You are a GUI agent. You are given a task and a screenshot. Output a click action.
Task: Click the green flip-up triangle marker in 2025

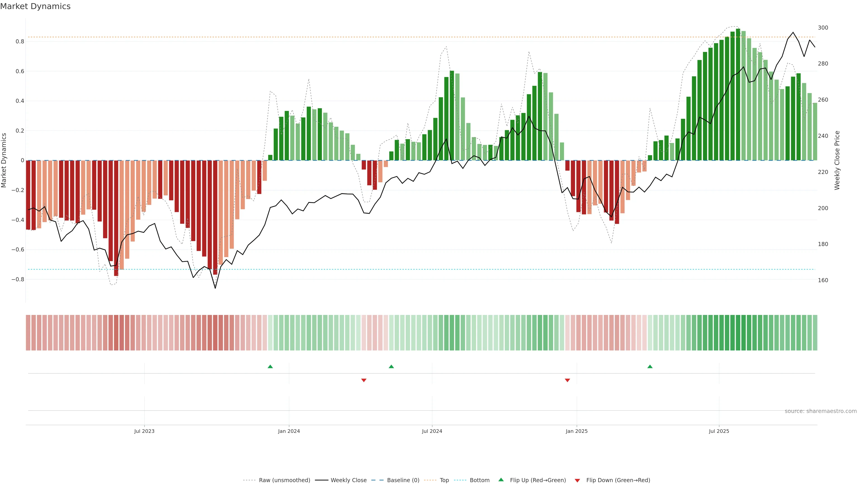pyautogui.click(x=650, y=366)
